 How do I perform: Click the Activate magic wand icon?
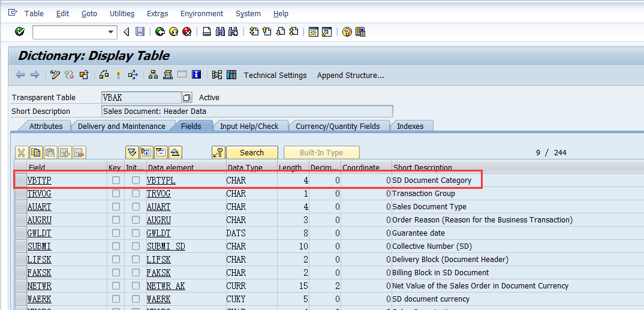118,75
